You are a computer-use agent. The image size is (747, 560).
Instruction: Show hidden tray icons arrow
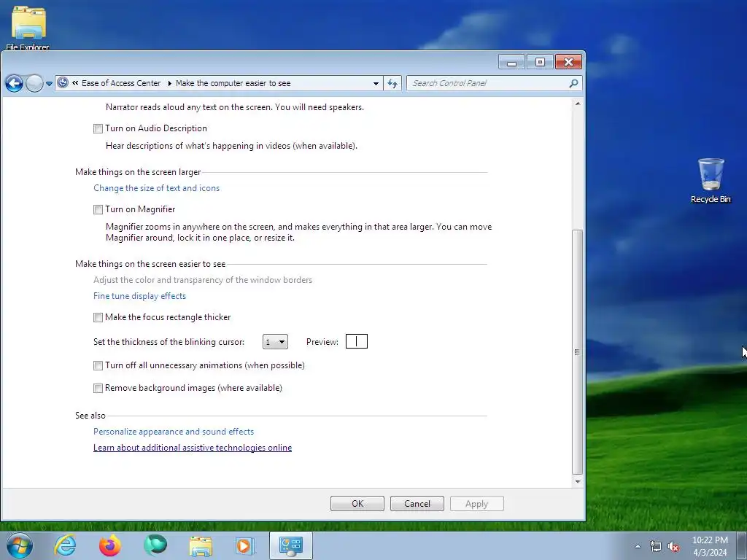[638, 547]
